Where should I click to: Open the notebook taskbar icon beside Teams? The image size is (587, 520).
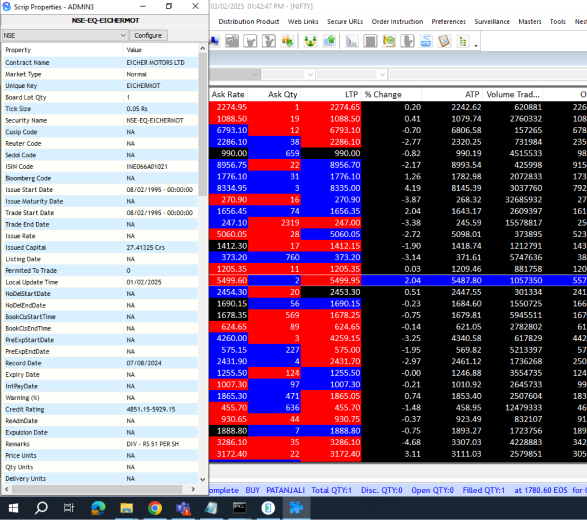(211, 508)
